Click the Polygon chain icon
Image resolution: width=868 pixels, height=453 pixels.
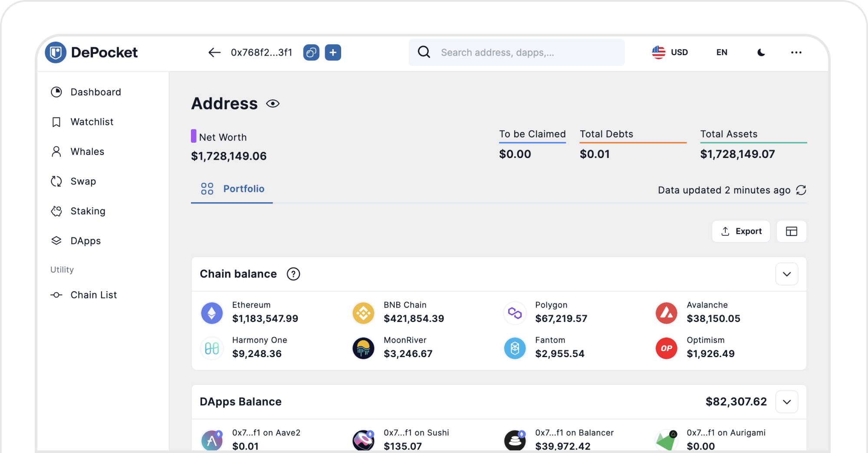(x=515, y=313)
